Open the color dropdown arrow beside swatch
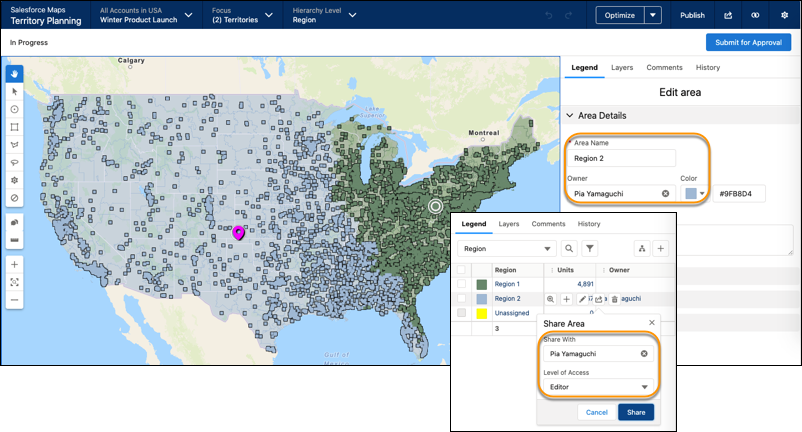The image size is (802, 432). tap(702, 194)
